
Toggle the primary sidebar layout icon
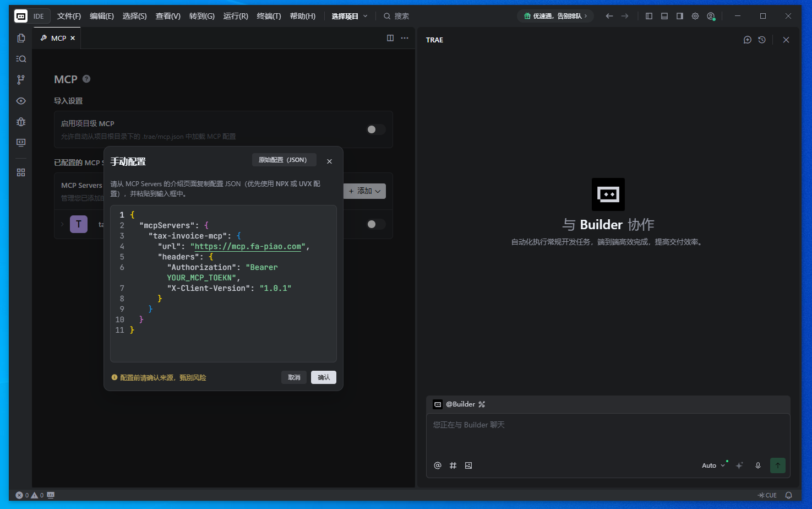[649, 16]
